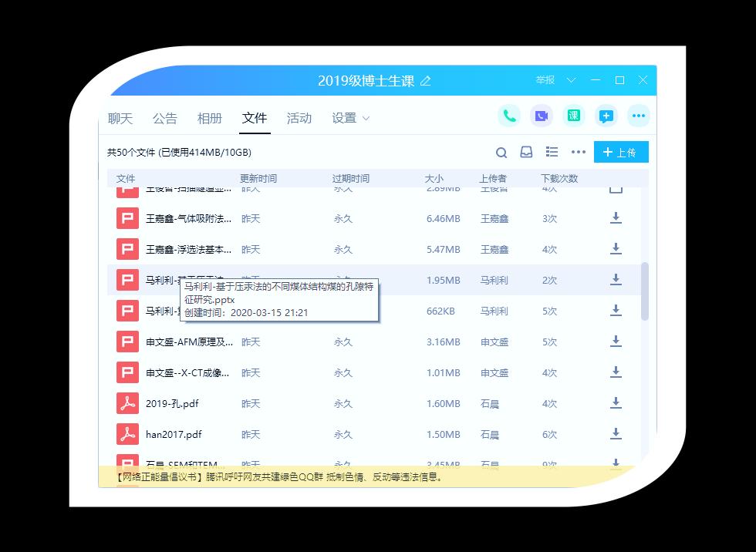Expand the 设置 dropdown tab

(351, 118)
